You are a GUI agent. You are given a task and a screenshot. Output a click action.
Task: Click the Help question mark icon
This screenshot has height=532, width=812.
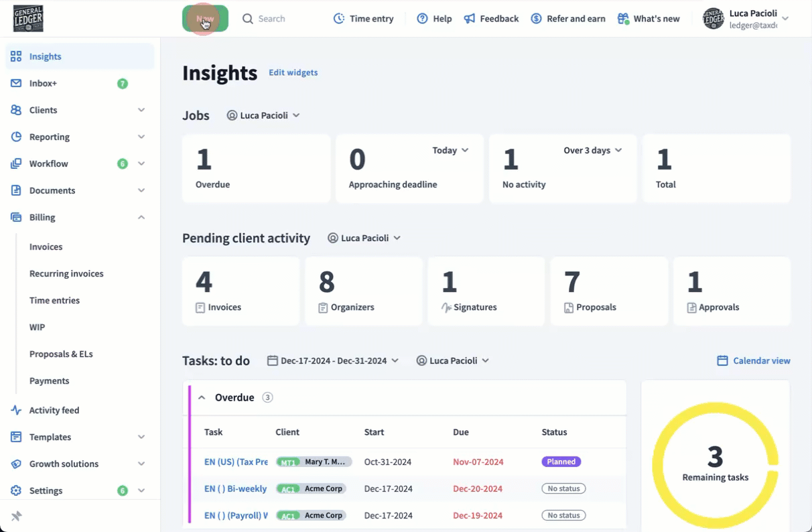(x=422, y=19)
